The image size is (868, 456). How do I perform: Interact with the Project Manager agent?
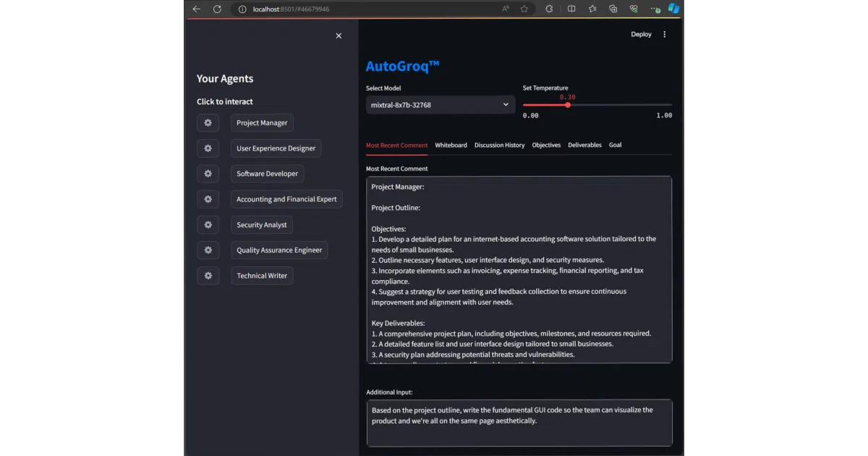[x=262, y=123]
